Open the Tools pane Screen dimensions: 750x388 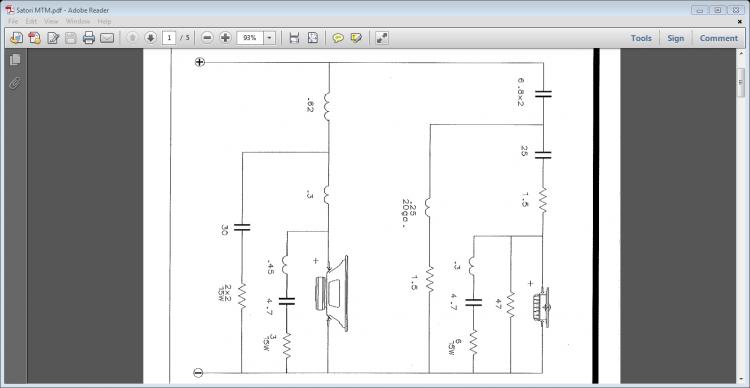pyautogui.click(x=641, y=38)
